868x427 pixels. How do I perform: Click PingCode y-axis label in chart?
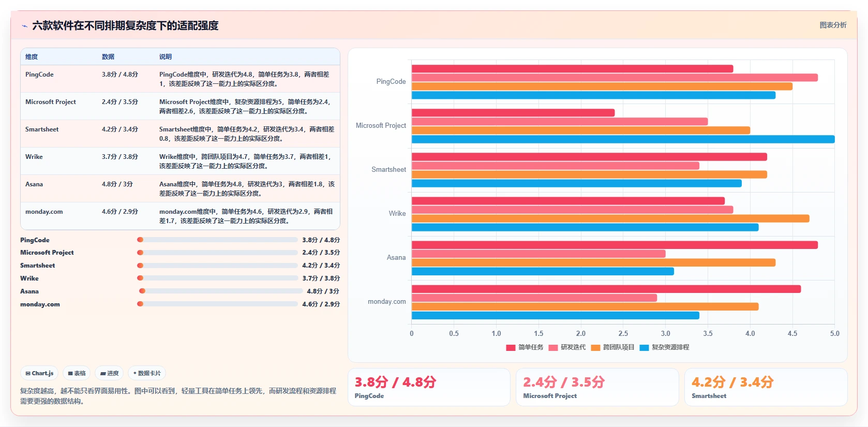pos(391,82)
